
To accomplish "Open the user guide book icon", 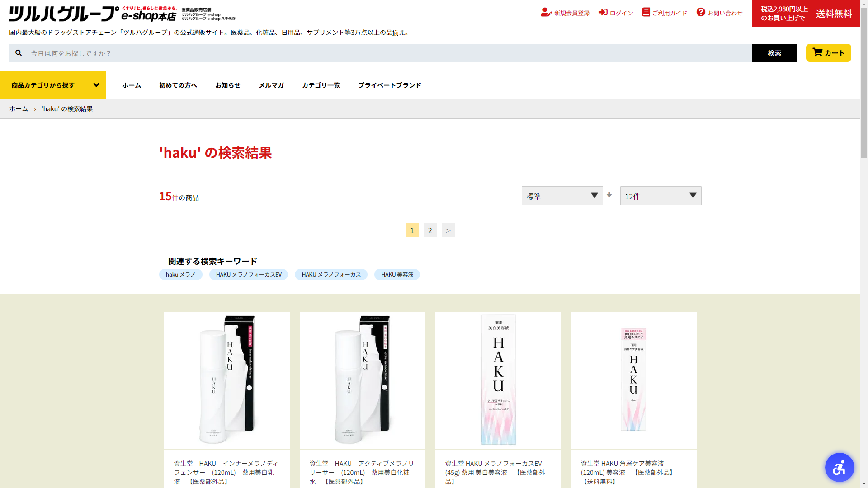I will point(646,12).
